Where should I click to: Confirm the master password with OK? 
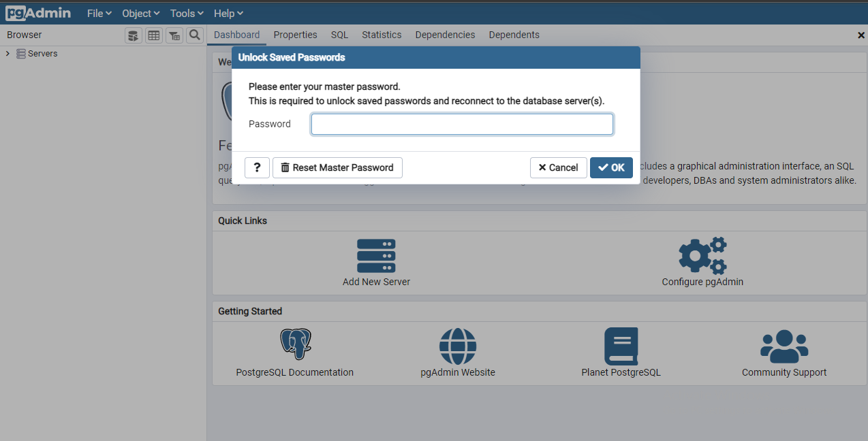coord(611,167)
